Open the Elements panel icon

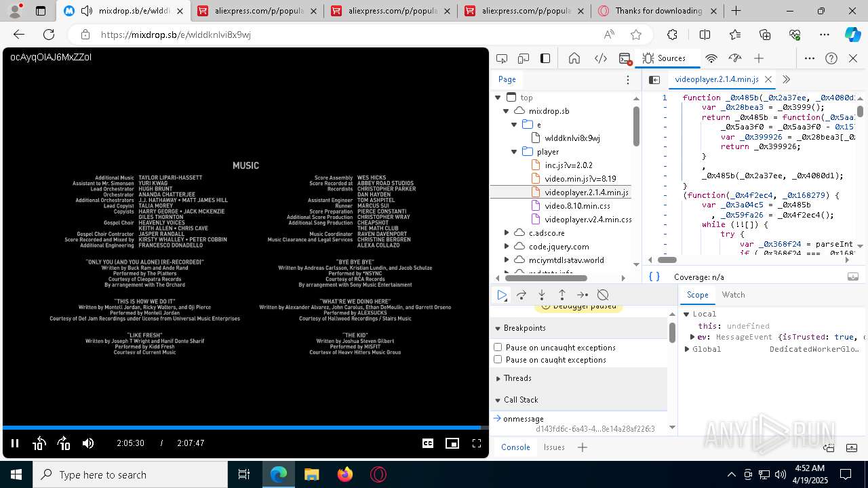[601, 58]
